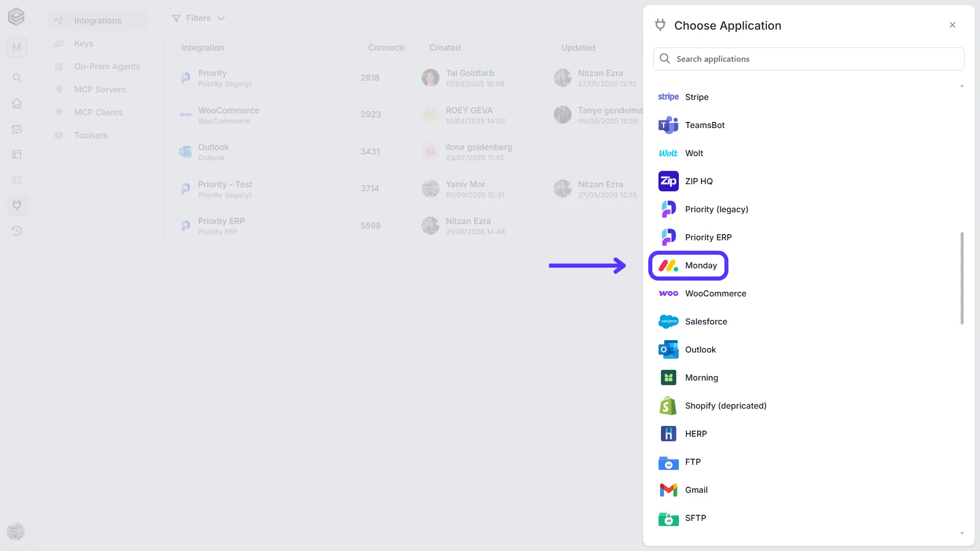Open the On-Prem Agents menu item
The width and height of the screenshot is (980, 551).
click(x=97, y=66)
